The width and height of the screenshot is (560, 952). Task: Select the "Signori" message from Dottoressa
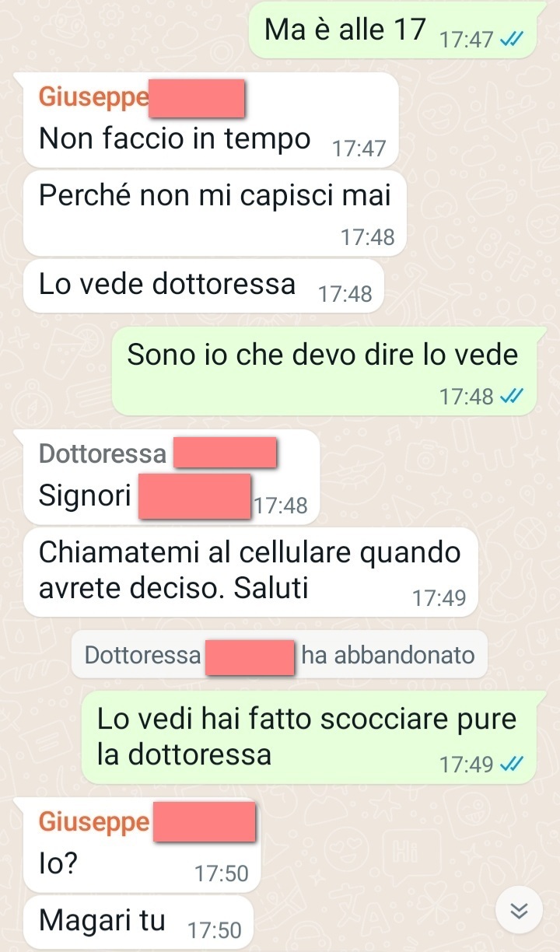pos(171,477)
